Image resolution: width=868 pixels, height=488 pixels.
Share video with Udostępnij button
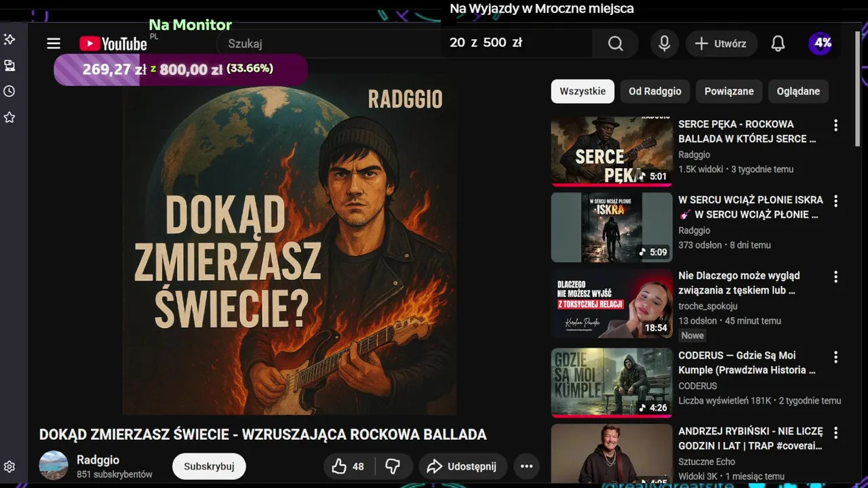(462, 466)
